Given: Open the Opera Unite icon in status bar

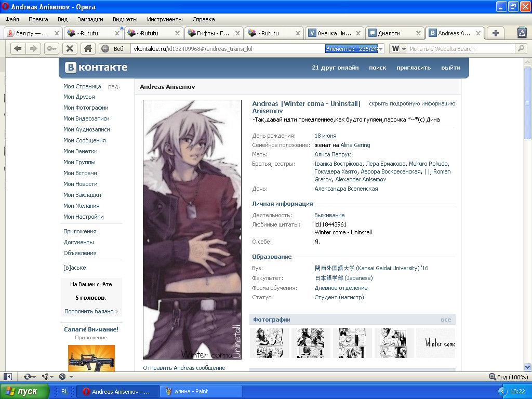Looking at the screenshot, I should pyautogui.click(x=45, y=377).
